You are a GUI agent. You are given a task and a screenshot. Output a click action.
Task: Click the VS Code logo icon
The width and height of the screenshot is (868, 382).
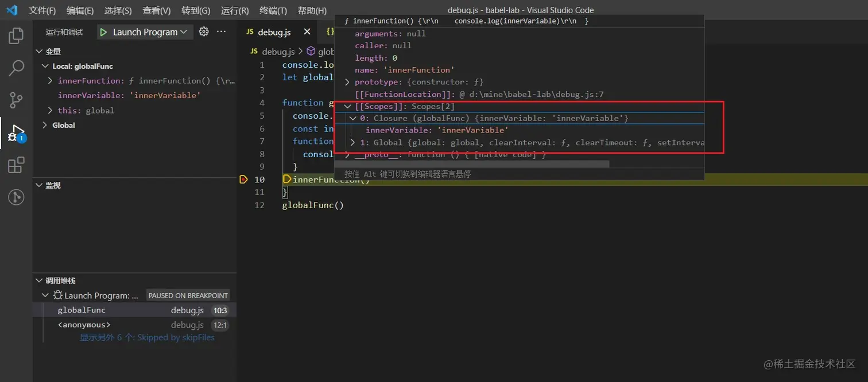click(12, 10)
